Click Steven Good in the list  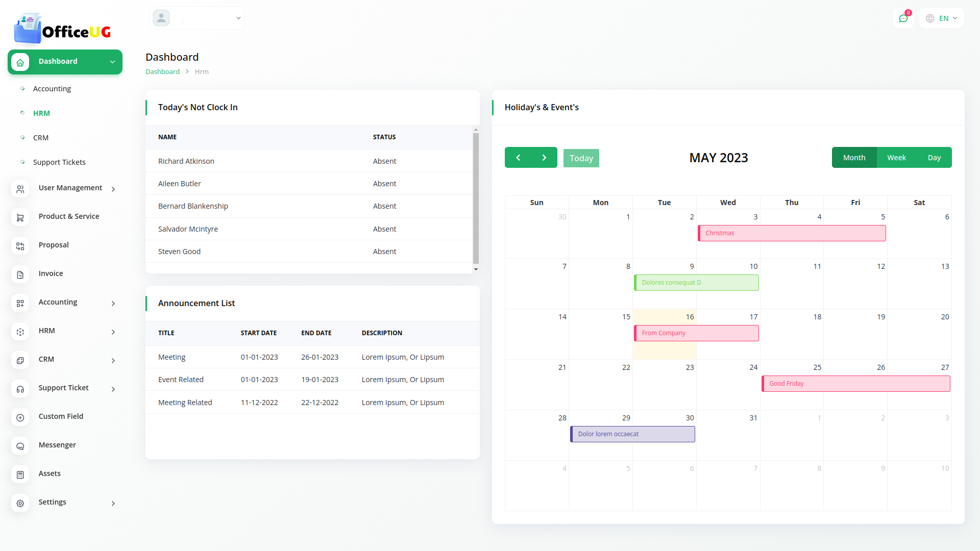pos(179,252)
